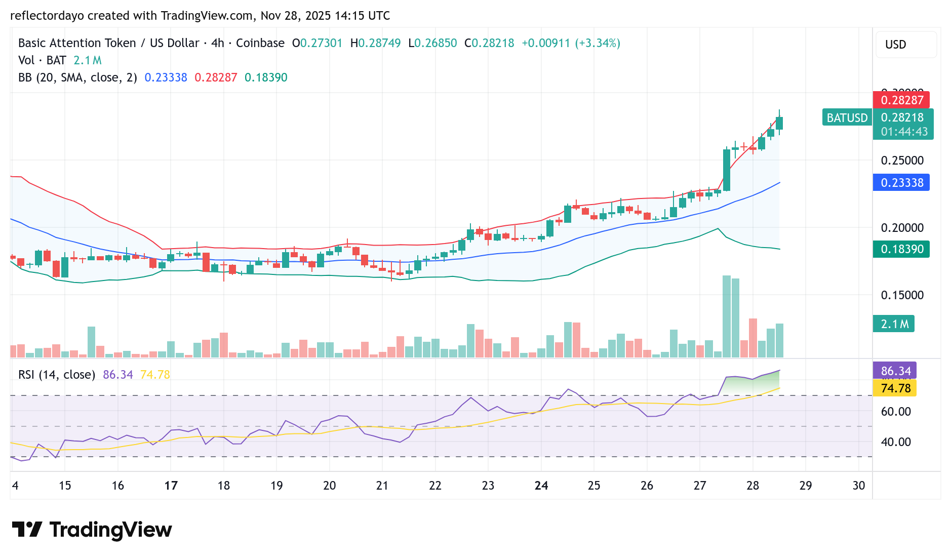Click the Vol · BAT indicator legend

point(43,60)
